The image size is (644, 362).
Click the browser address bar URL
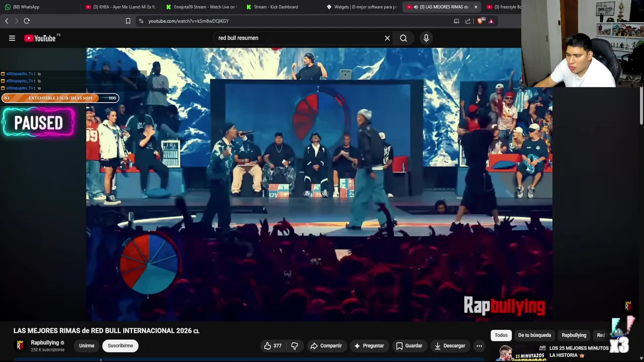pyautogui.click(x=188, y=21)
